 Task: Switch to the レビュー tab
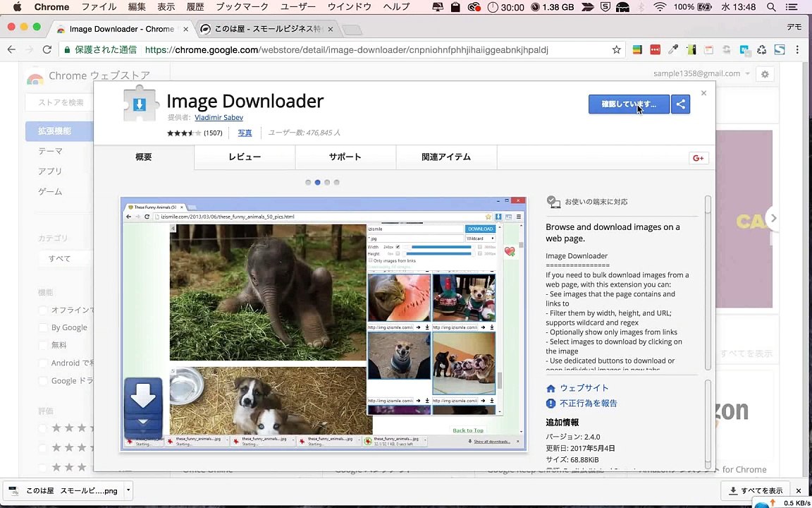coord(245,157)
